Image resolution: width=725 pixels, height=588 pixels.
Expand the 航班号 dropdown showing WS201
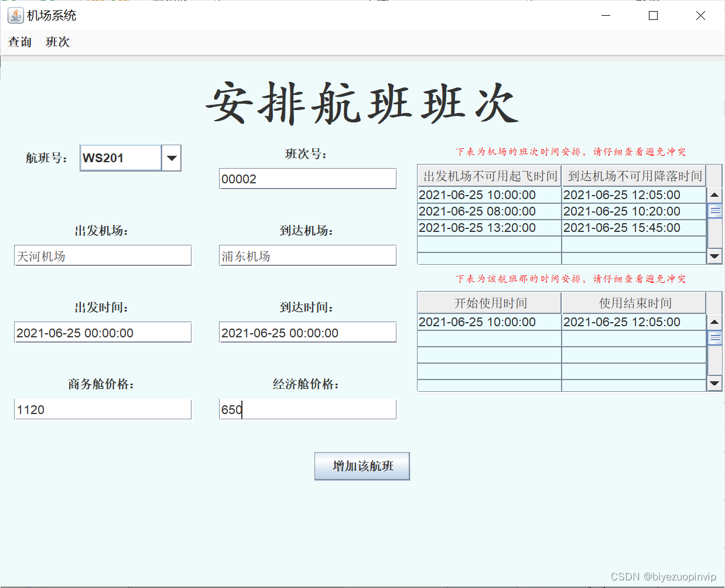171,158
